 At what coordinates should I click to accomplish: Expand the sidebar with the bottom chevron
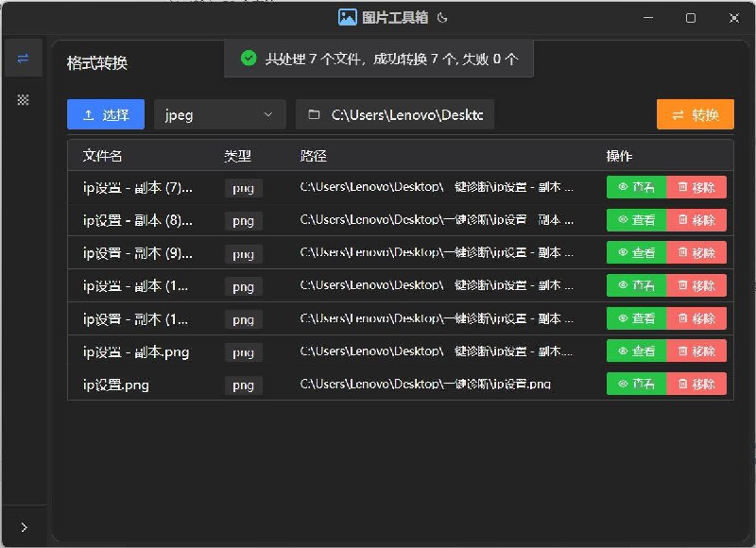click(23, 527)
